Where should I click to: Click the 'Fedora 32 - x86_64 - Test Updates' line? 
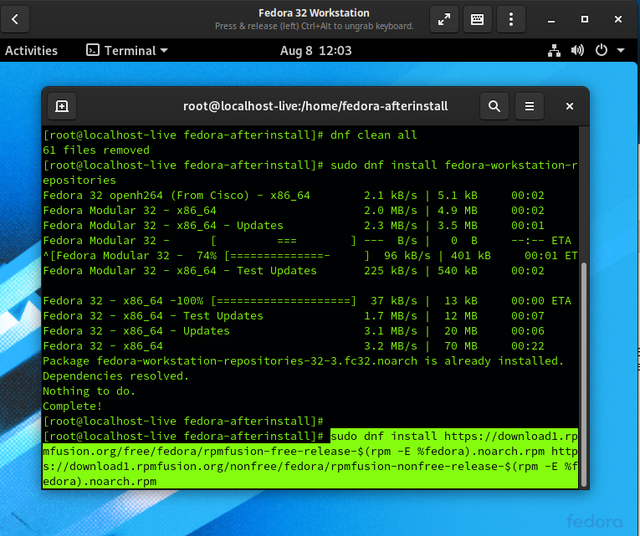point(293,316)
